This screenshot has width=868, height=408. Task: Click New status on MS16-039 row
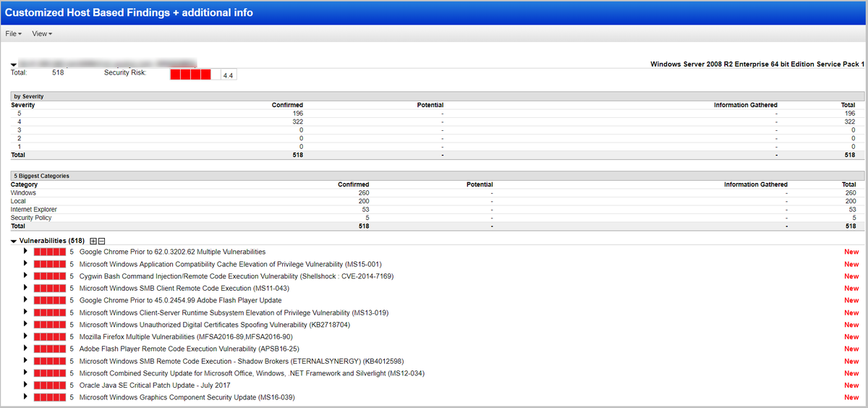pyautogui.click(x=851, y=397)
